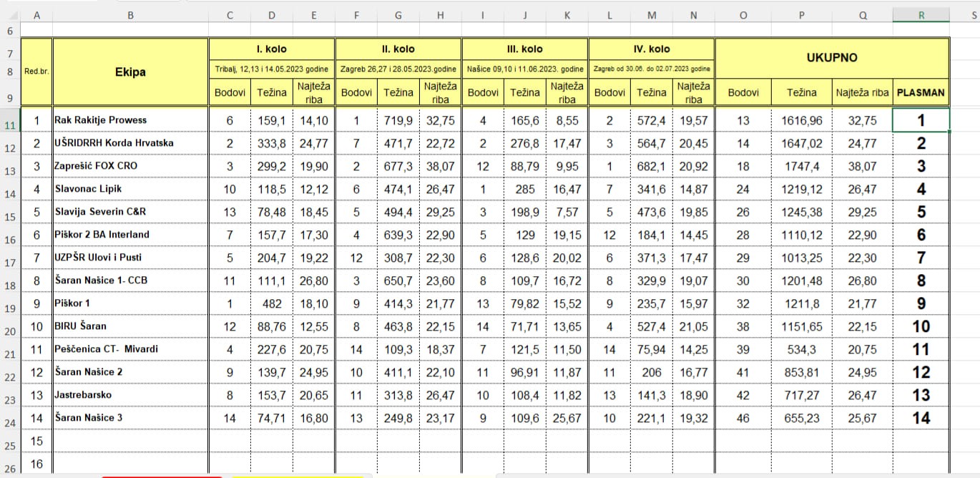Select the Jastrebarsko team cell
This screenshot has height=478, width=980.
pos(130,395)
